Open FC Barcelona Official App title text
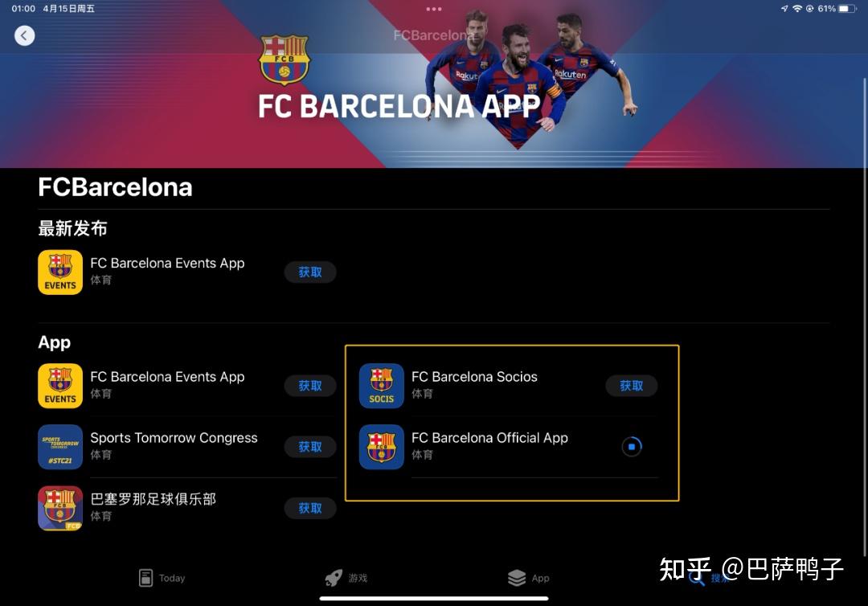 pyautogui.click(x=490, y=438)
